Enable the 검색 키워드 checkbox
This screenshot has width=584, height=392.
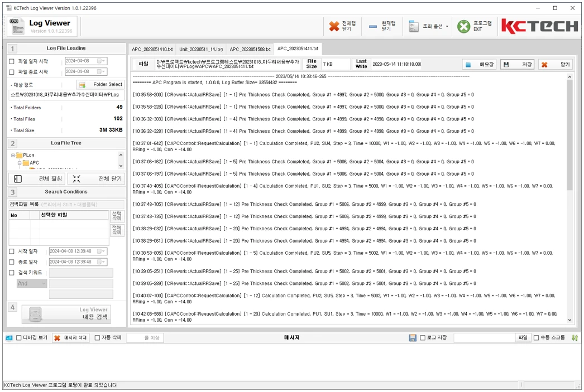pos(12,273)
